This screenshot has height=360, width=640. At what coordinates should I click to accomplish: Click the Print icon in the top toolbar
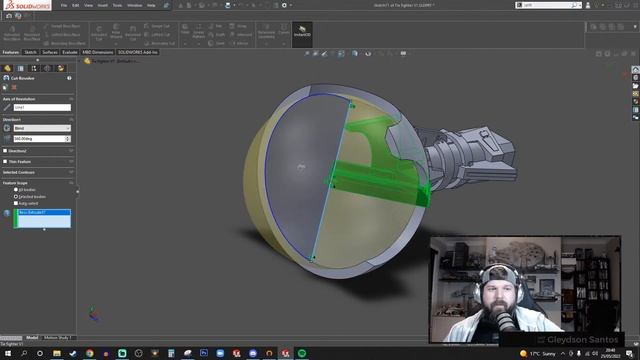228,5
